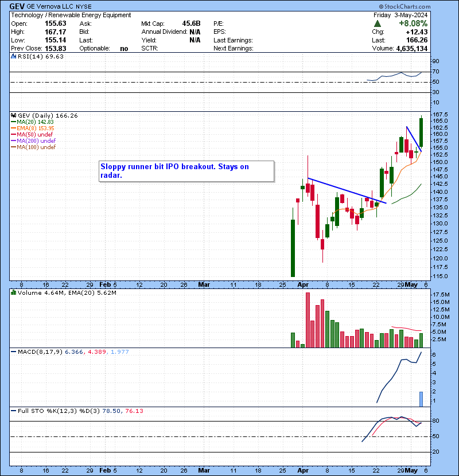
Task: Click the green up-triangle change indicator
Action: pyautogui.click(x=378, y=24)
